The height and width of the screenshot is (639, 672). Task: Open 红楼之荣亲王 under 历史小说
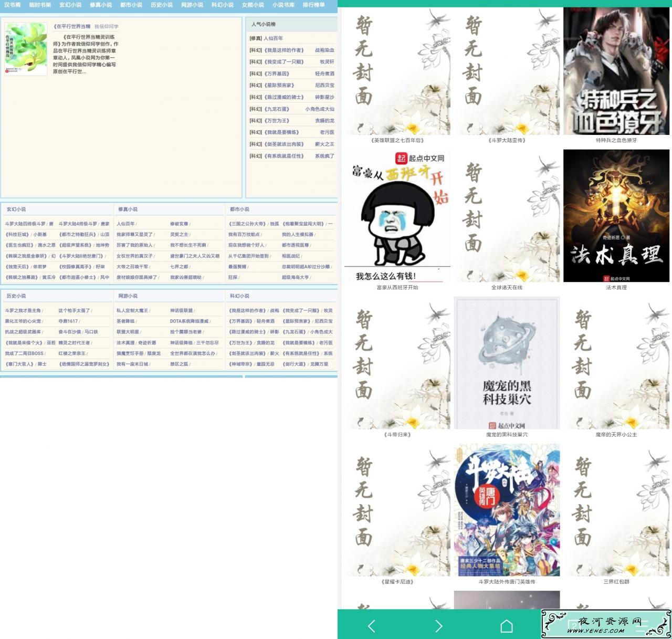click(72, 353)
